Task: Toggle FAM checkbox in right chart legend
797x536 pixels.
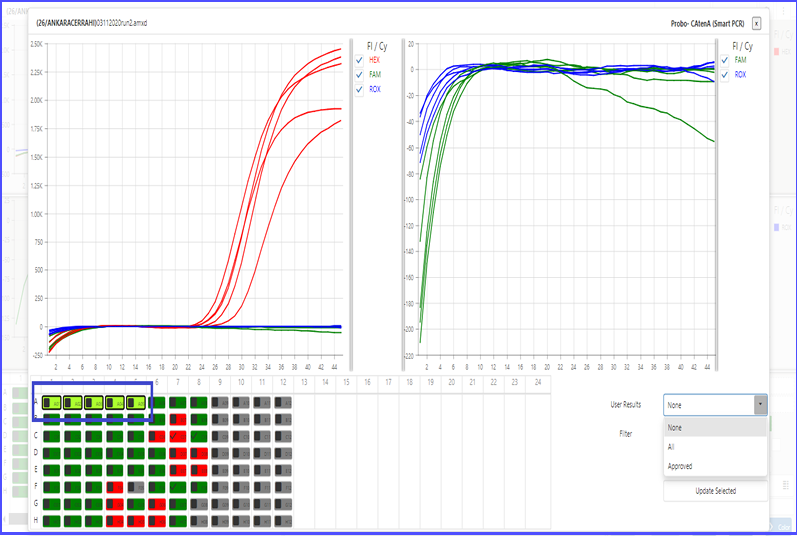Action: [x=725, y=60]
